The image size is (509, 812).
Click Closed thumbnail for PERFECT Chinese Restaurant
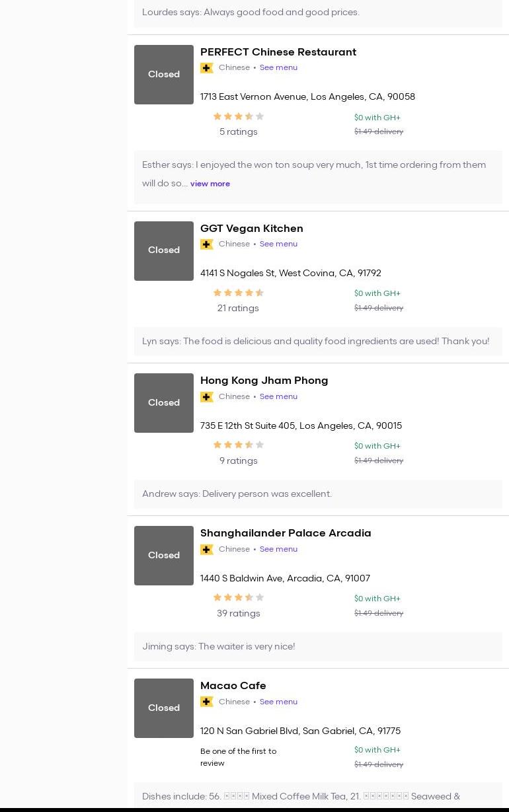tap(164, 75)
